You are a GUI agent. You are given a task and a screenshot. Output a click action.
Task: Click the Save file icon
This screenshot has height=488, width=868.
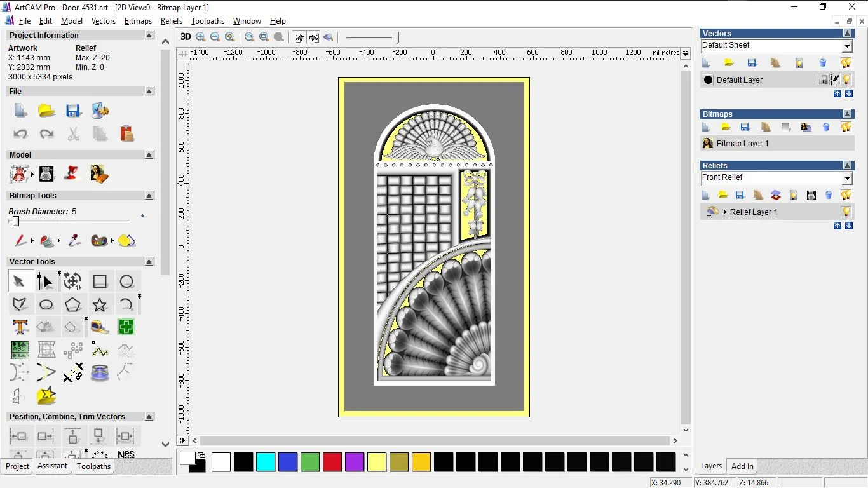click(x=73, y=111)
